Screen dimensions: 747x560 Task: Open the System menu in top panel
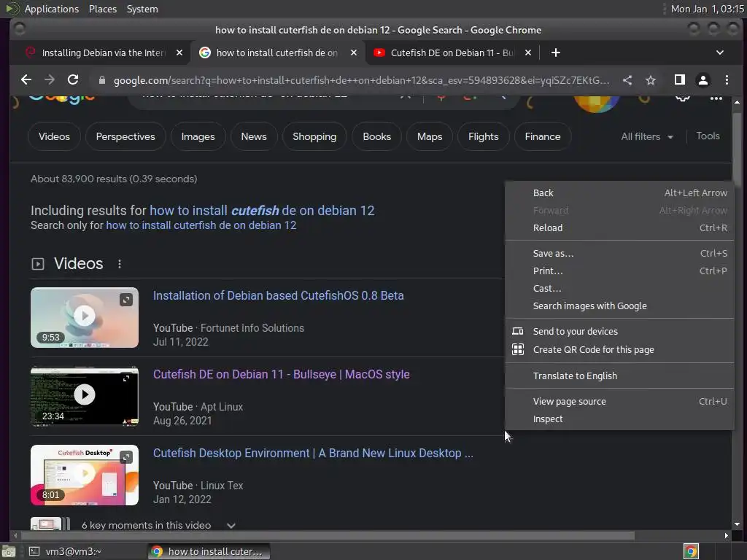click(142, 9)
